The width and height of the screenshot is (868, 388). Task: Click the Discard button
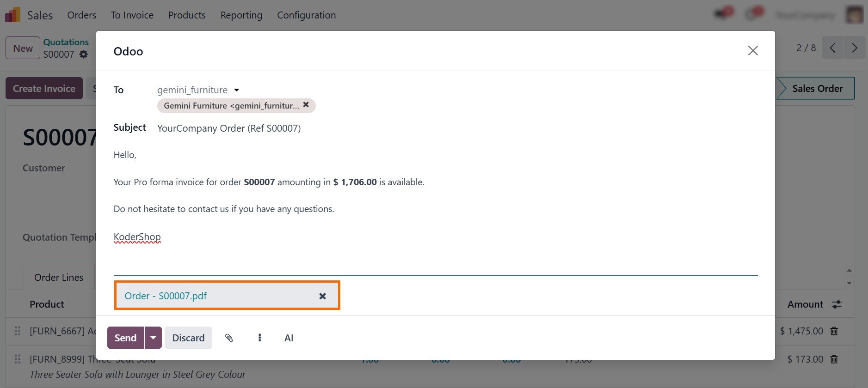(x=188, y=338)
